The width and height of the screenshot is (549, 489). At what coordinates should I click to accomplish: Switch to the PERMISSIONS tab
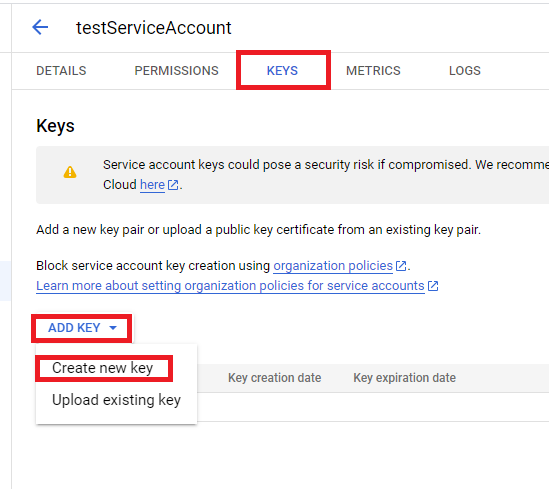click(176, 71)
